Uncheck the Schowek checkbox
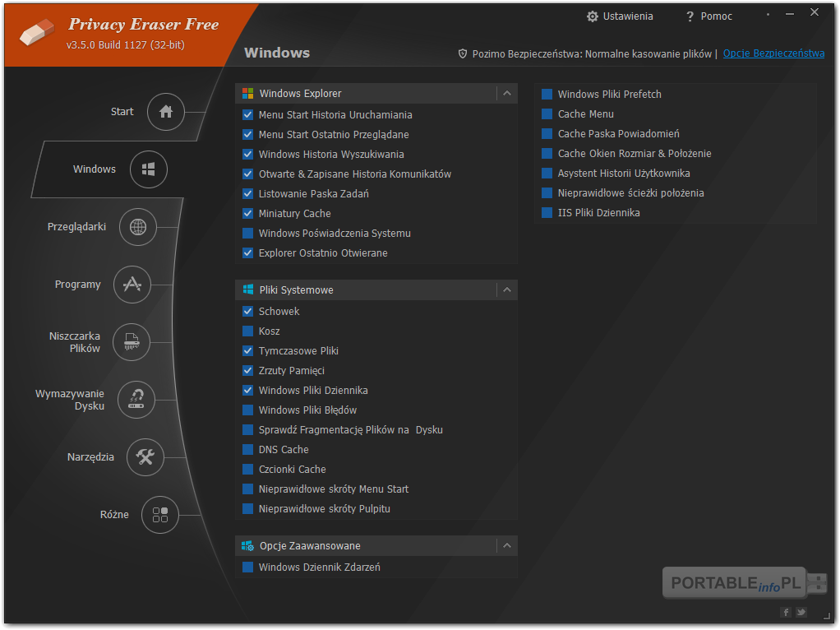This screenshot has width=840, height=630. pyautogui.click(x=247, y=311)
